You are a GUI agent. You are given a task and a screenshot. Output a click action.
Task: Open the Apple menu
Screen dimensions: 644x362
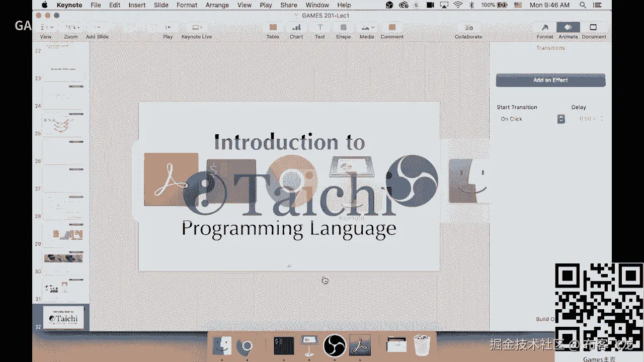pos(44,5)
